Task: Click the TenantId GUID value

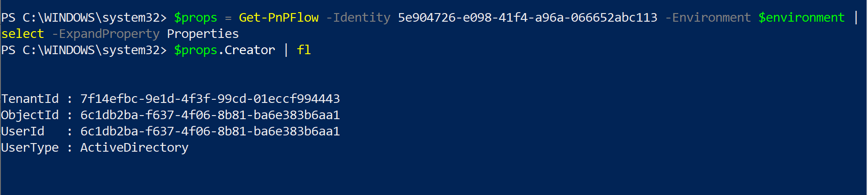Action: [210, 99]
